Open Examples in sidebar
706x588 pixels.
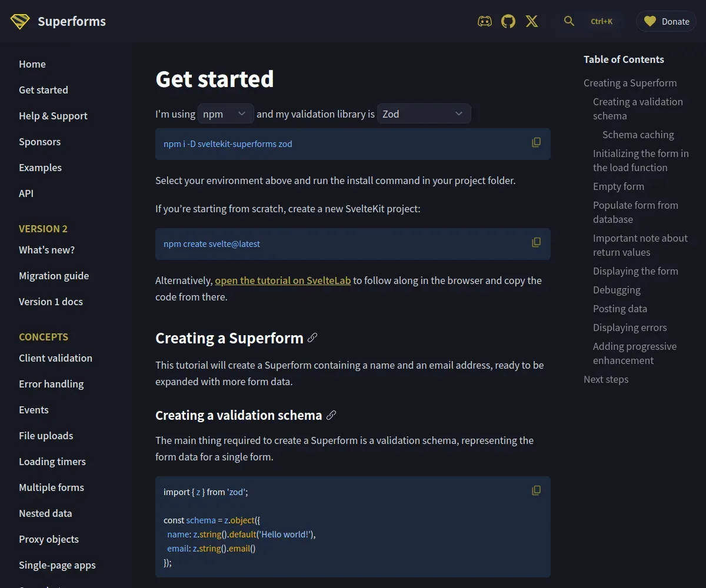tap(40, 168)
